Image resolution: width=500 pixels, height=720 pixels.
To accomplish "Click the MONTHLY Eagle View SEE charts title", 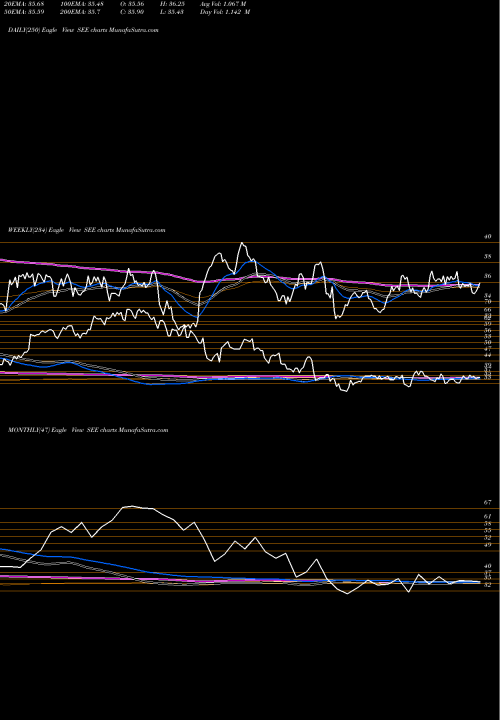I will (x=88, y=430).
